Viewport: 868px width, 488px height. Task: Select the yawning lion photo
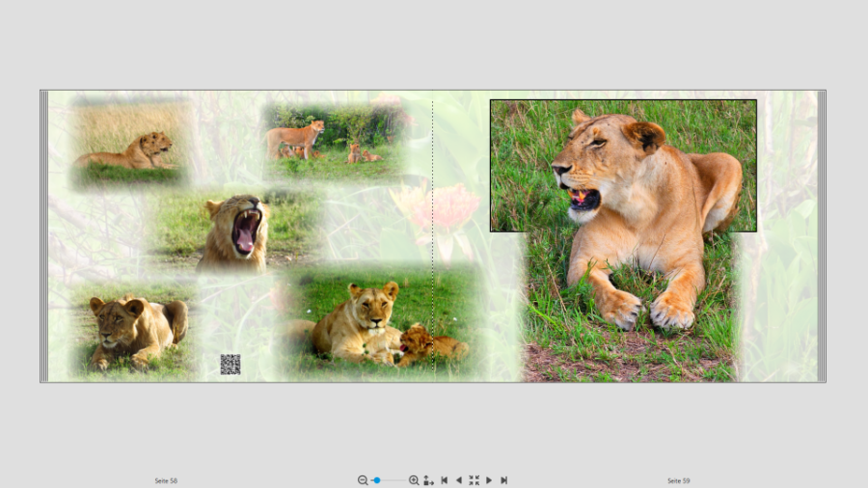237,230
